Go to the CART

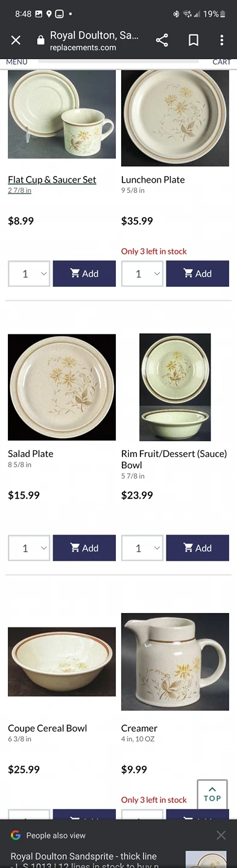pyautogui.click(x=221, y=61)
